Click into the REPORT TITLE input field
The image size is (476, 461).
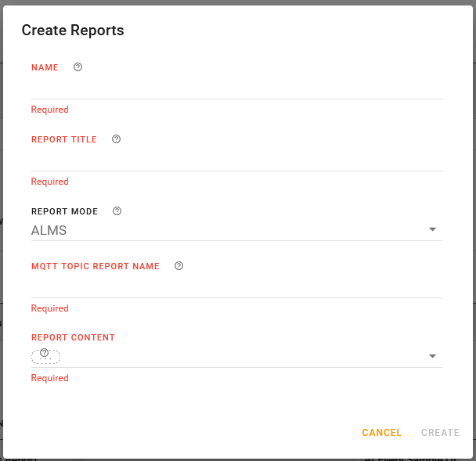point(236,160)
